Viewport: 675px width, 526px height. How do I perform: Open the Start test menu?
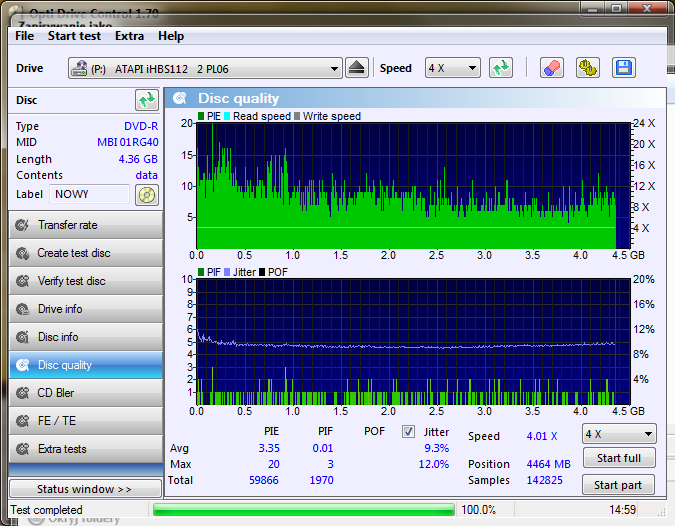click(74, 36)
